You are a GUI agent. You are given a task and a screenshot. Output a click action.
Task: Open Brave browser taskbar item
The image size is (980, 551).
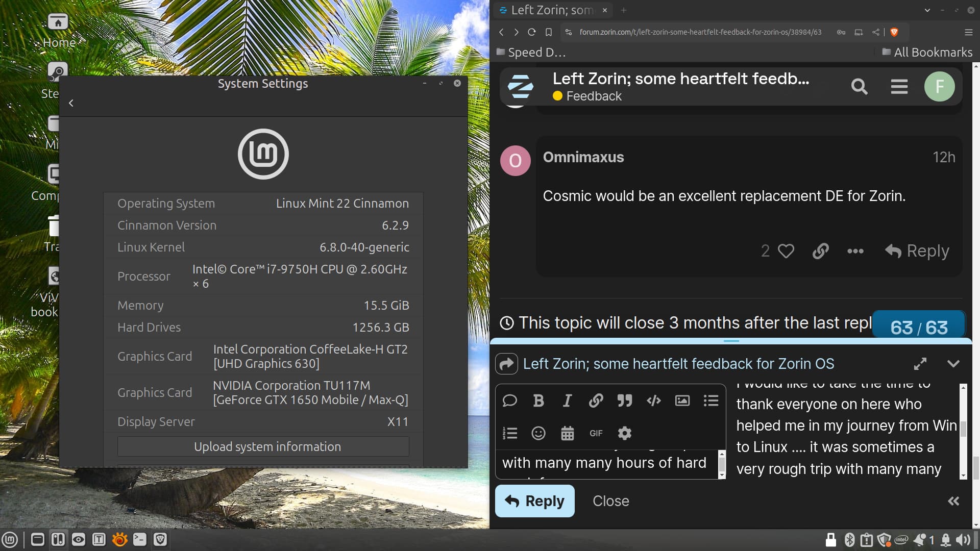[x=160, y=540]
